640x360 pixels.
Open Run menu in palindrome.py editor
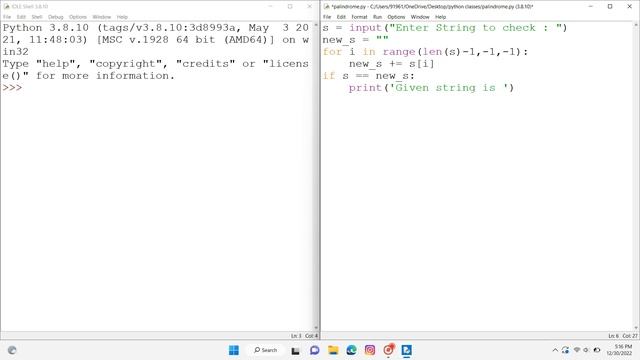tap(377, 17)
